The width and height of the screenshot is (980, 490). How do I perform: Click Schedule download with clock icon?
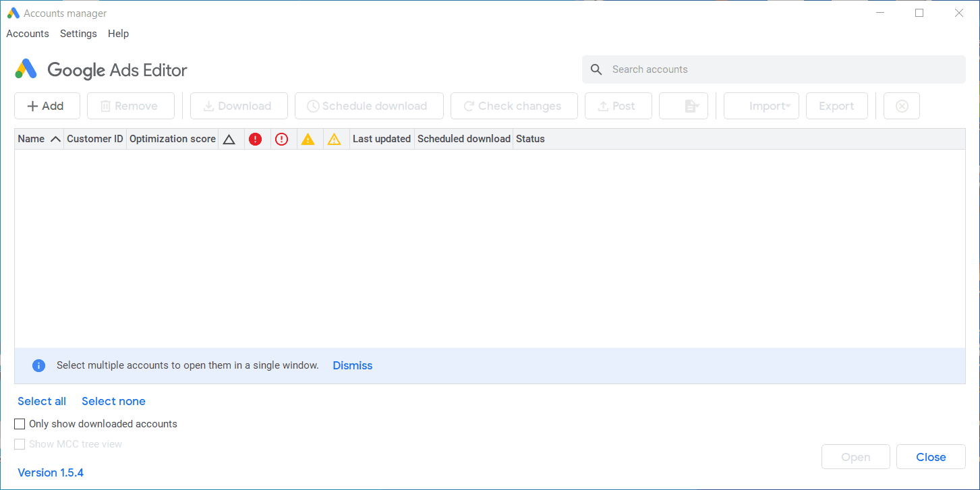(369, 106)
